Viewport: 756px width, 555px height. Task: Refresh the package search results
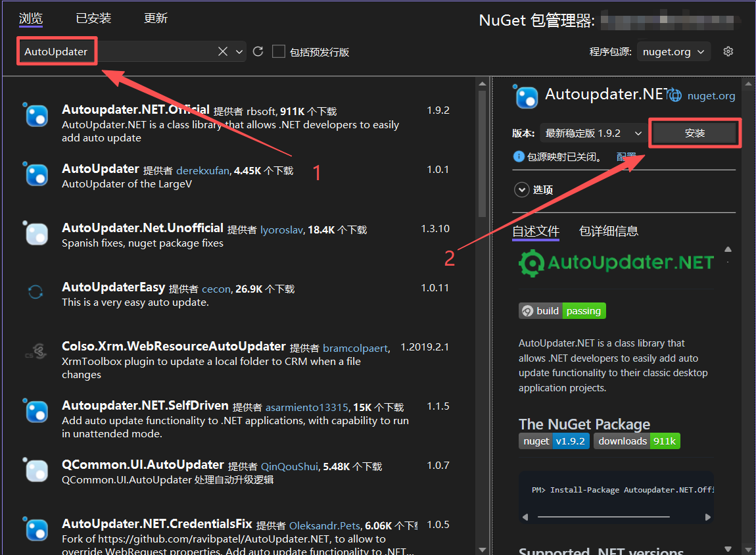coord(258,51)
